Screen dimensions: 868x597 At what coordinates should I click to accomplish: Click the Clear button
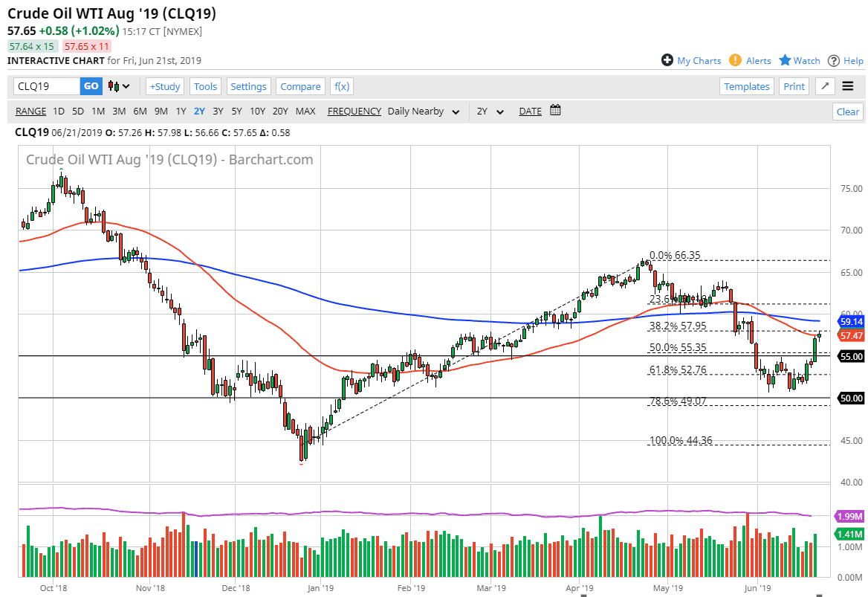pyautogui.click(x=847, y=111)
